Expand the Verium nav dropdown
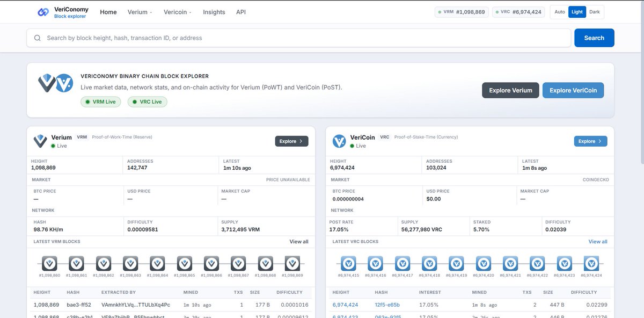 (x=140, y=12)
